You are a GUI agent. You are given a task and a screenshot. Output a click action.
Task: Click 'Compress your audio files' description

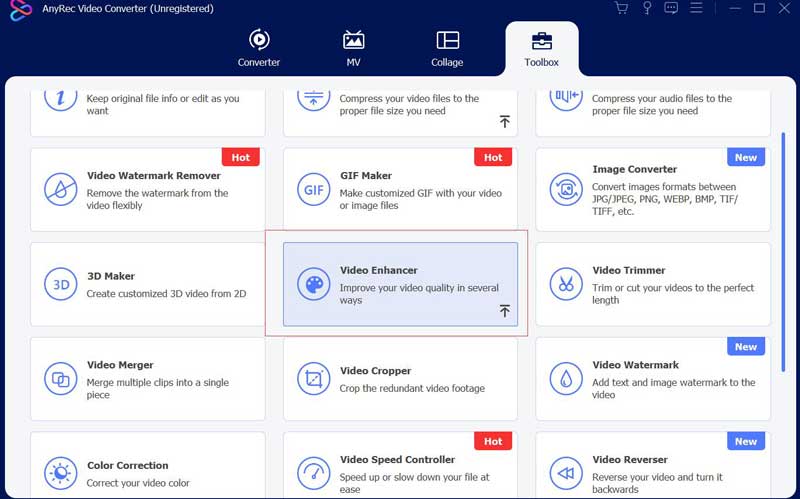coord(662,105)
